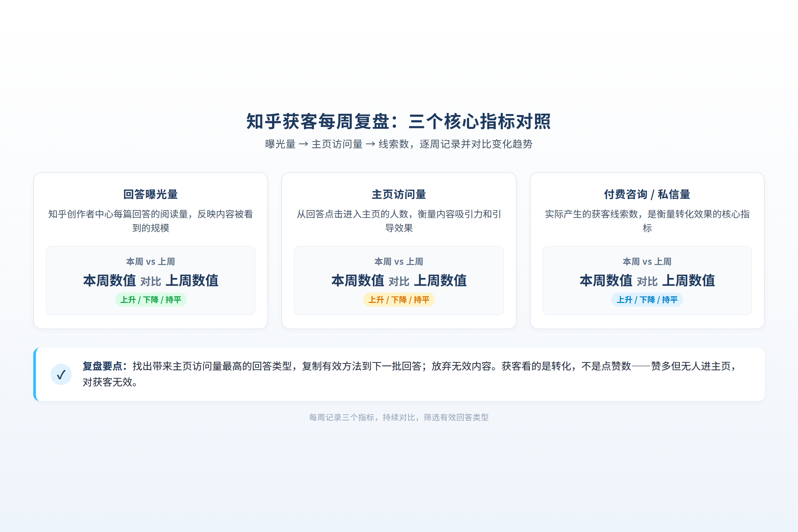This screenshot has height=532, width=798.
Task: Click the subtitle starting with 曝光量 → 主页访问量
Action: [x=399, y=144]
